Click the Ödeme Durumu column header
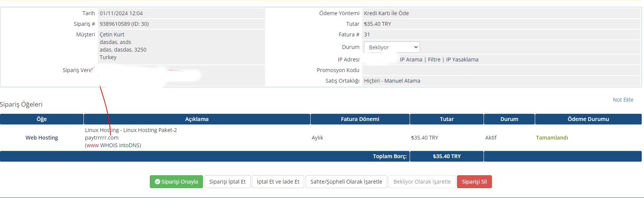 click(588, 119)
